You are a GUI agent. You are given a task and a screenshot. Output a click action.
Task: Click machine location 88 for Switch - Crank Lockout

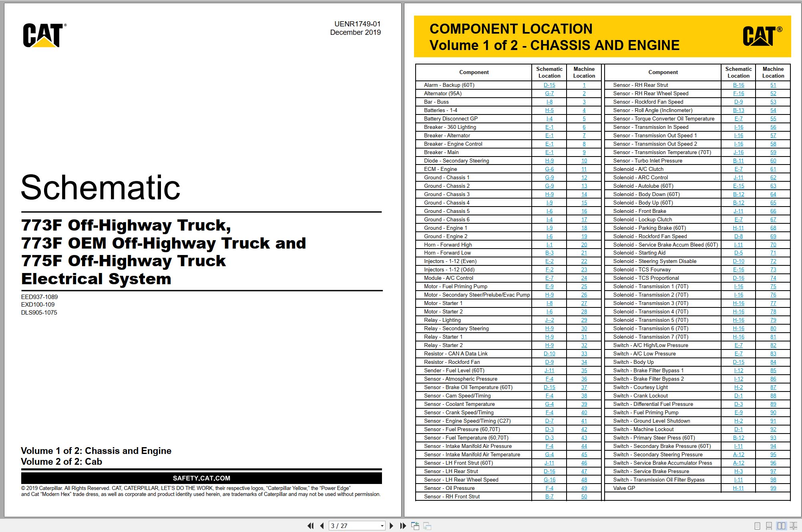[x=773, y=396]
